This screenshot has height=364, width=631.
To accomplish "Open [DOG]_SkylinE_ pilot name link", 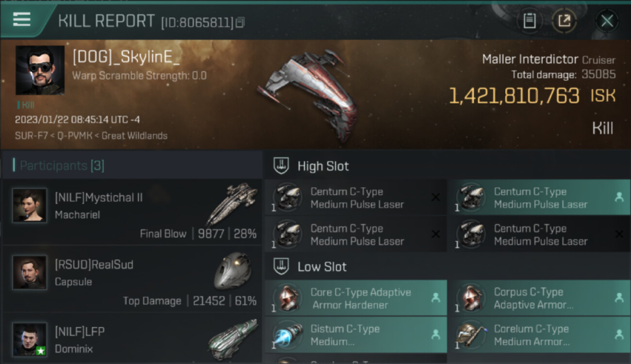I will click(x=126, y=57).
